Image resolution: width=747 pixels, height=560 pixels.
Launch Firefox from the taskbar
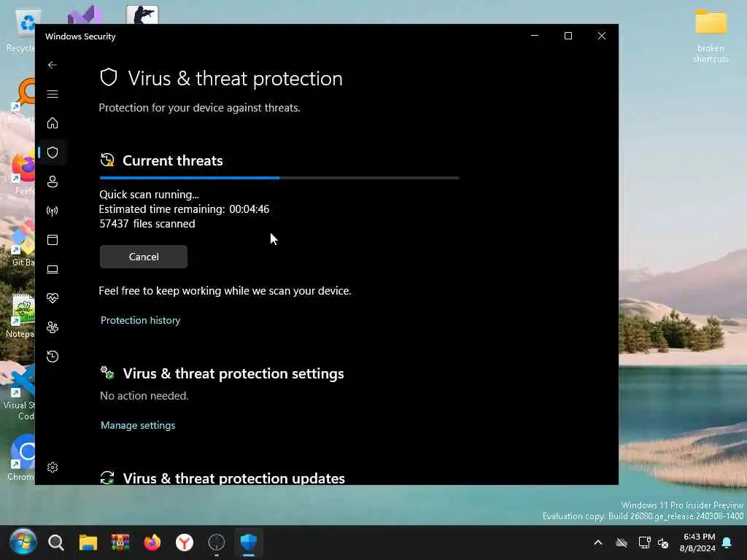pyautogui.click(x=152, y=542)
